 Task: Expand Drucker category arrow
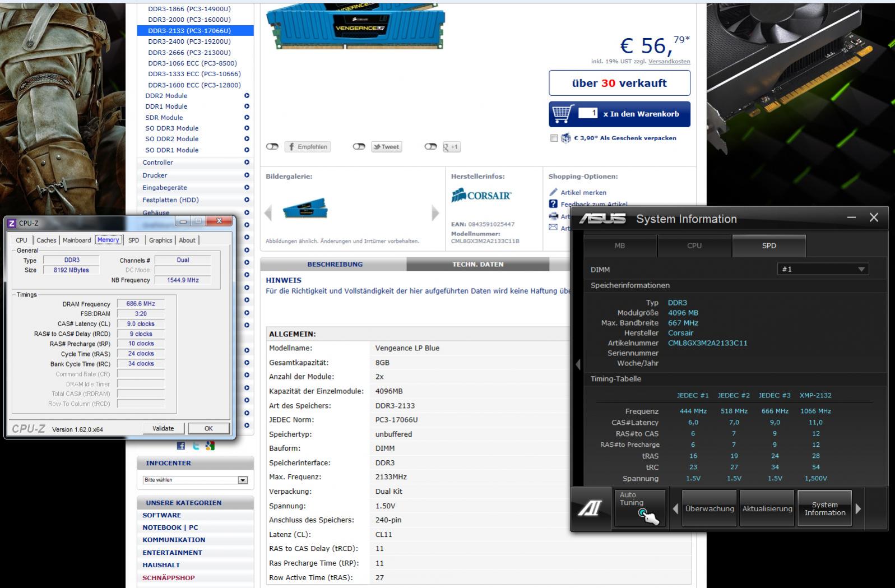click(247, 175)
